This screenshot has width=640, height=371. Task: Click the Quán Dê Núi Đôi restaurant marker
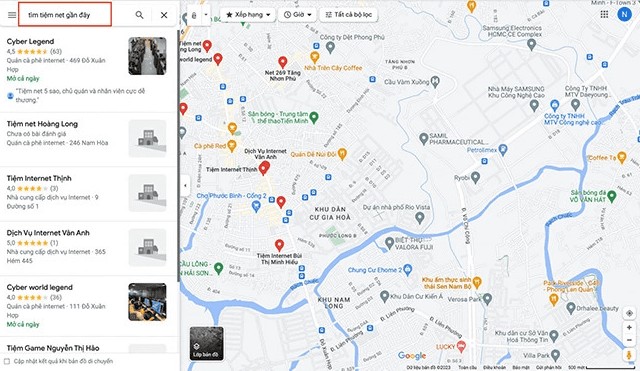click(x=342, y=153)
